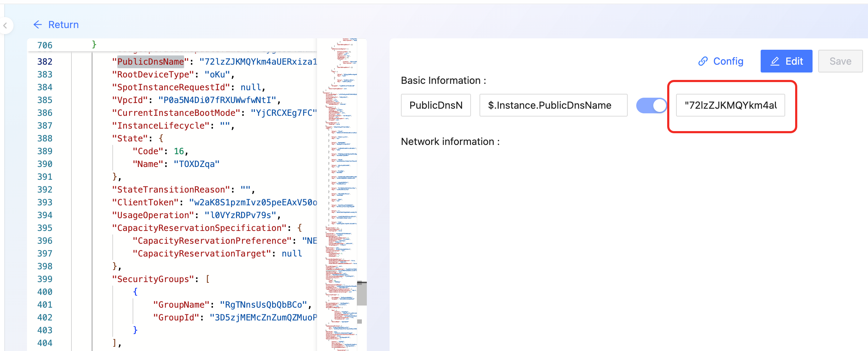Click "CurrentInstanceBootMode" key on line 386
Viewport: 868px width, 351px height.
(x=176, y=113)
